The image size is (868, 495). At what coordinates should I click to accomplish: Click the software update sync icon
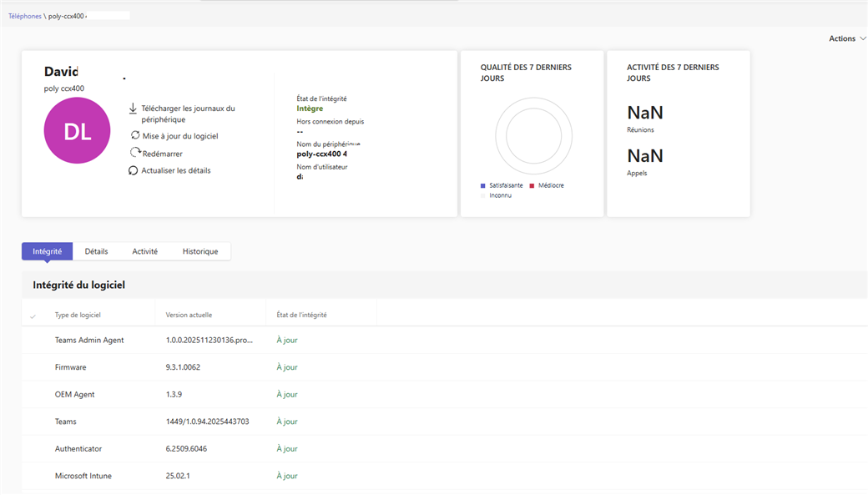coord(135,135)
